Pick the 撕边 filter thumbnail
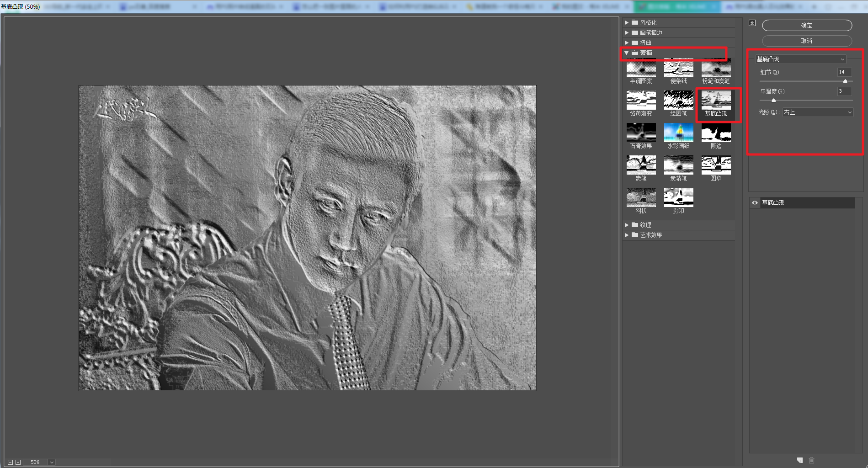Image resolution: width=868 pixels, height=468 pixels. pyautogui.click(x=716, y=133)
